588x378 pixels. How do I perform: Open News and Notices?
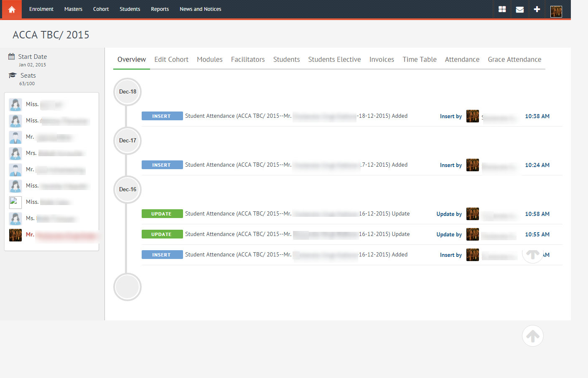pos(201,9)
